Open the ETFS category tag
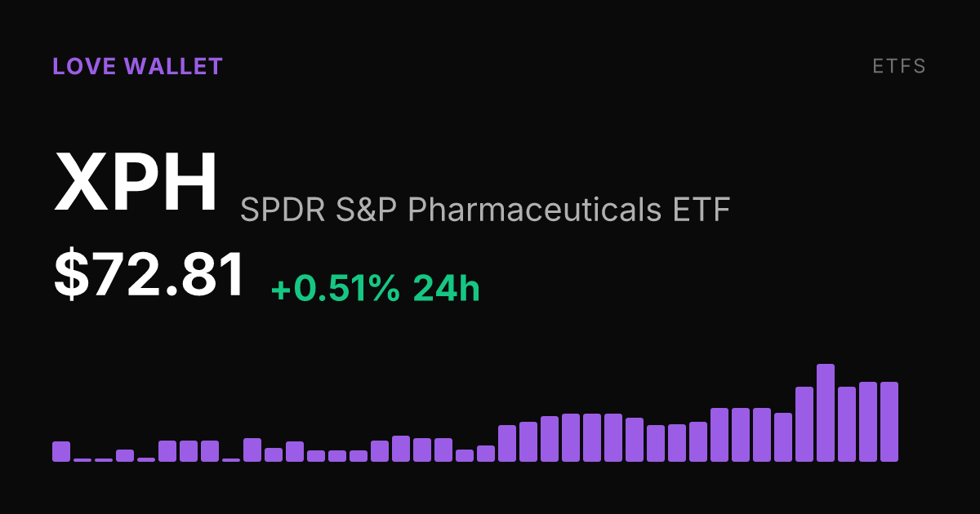980x514 pixels. point(899,67)
